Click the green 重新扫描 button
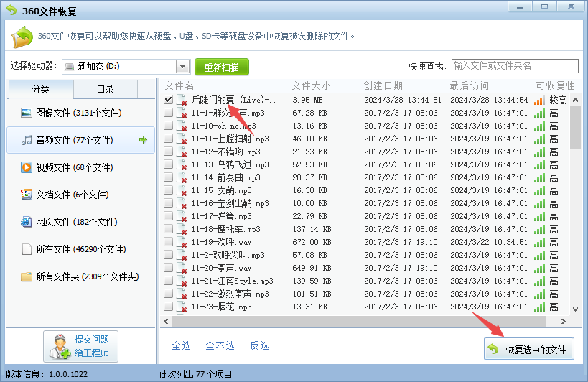The width and height of the screenshot is (588, 382). click(222, 67)
